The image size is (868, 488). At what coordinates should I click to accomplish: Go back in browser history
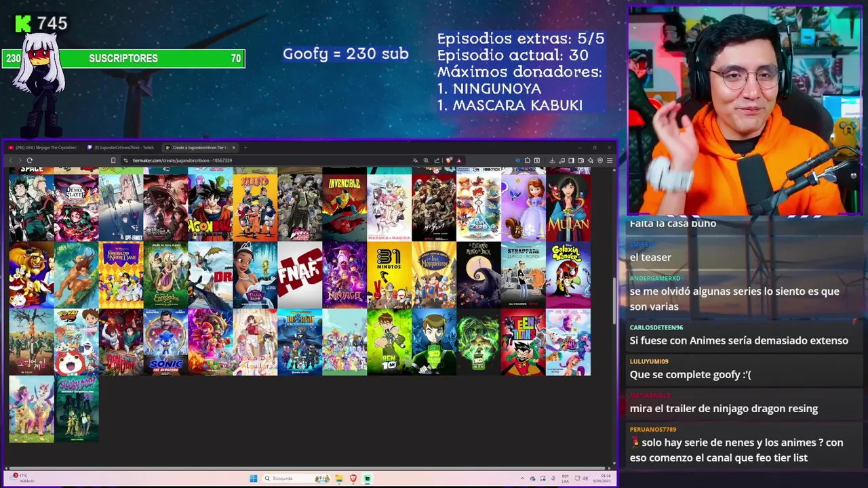[10, 161]
